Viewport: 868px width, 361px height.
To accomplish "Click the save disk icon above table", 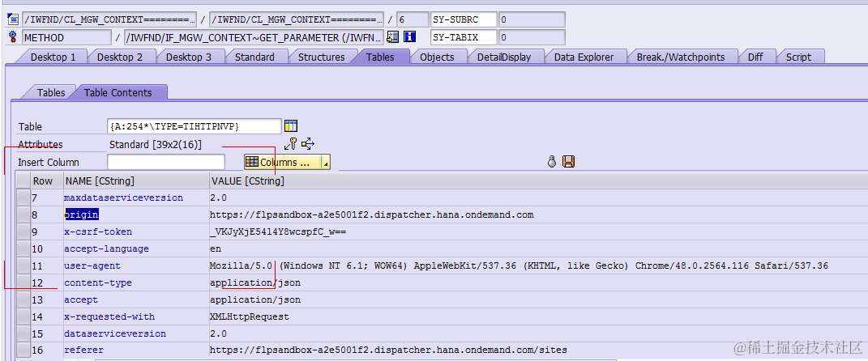I will (568, 162).
